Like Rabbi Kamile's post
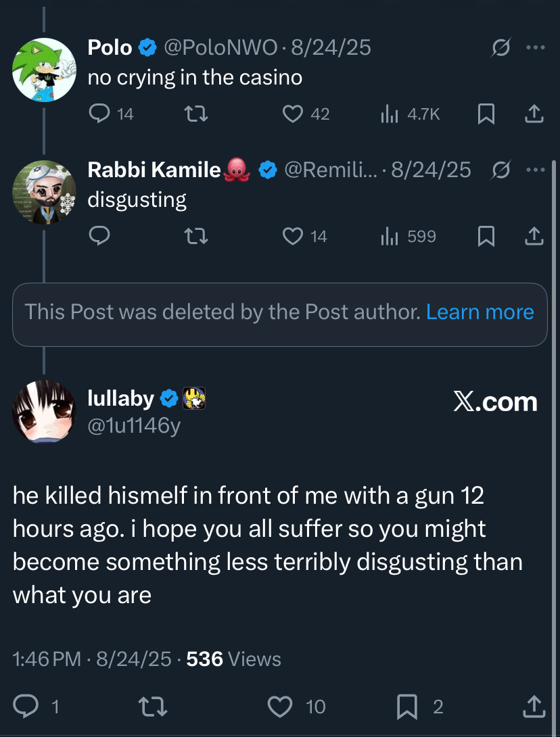The height and width of the screenshot is (737, 560). click(292, 236)
